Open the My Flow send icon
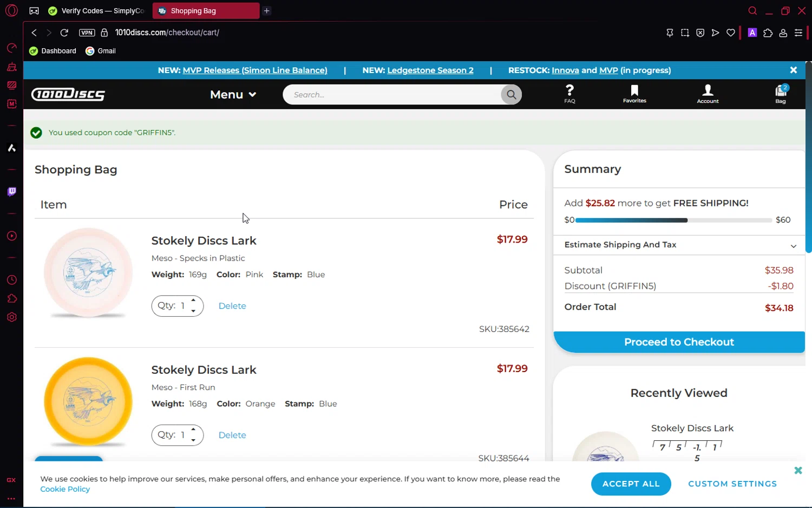Image resolution: width=812 pixels, height=508 pixels. [x=715, y=32]
